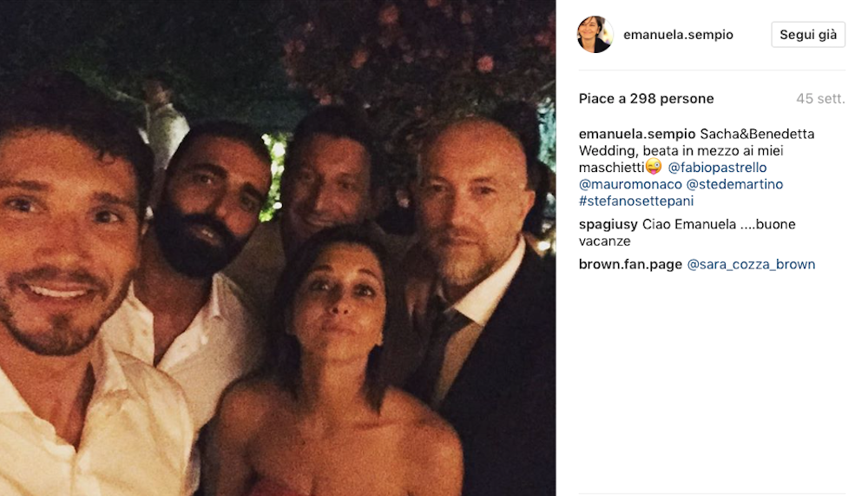The width and height of the screenshot is (868, 496).
Task: Click the brown.fan.page commenter username
Action: 630,264
